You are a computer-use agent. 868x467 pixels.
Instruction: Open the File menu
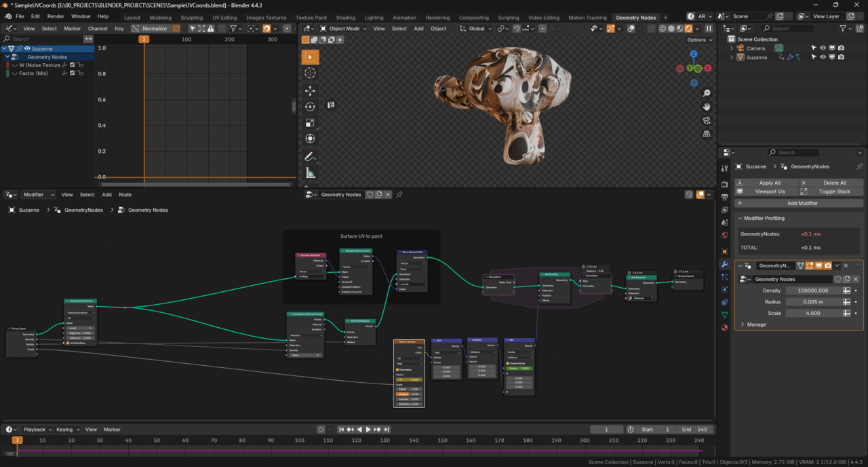[20, 16]
